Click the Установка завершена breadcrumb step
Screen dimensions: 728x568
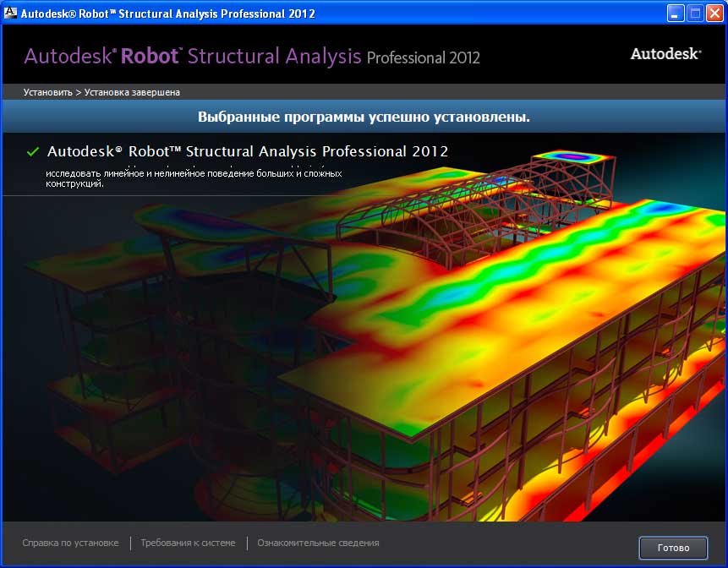(x=132, y=92)
